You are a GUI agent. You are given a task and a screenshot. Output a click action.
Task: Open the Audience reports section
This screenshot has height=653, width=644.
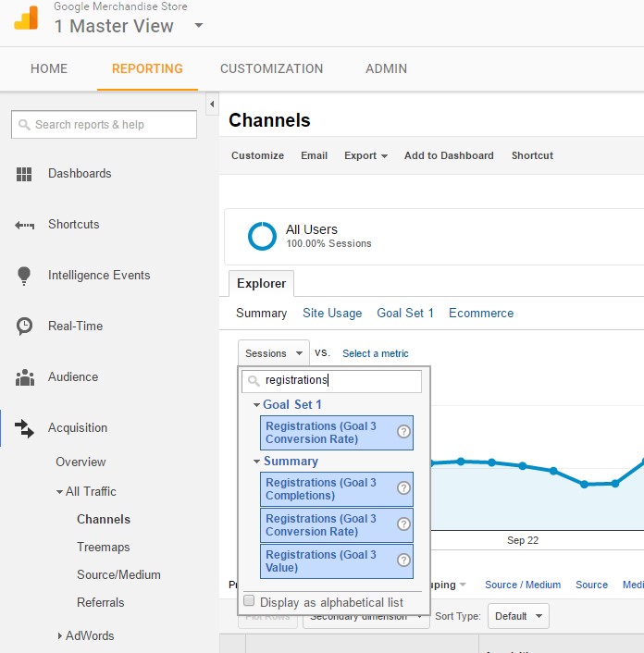point(73,376)
